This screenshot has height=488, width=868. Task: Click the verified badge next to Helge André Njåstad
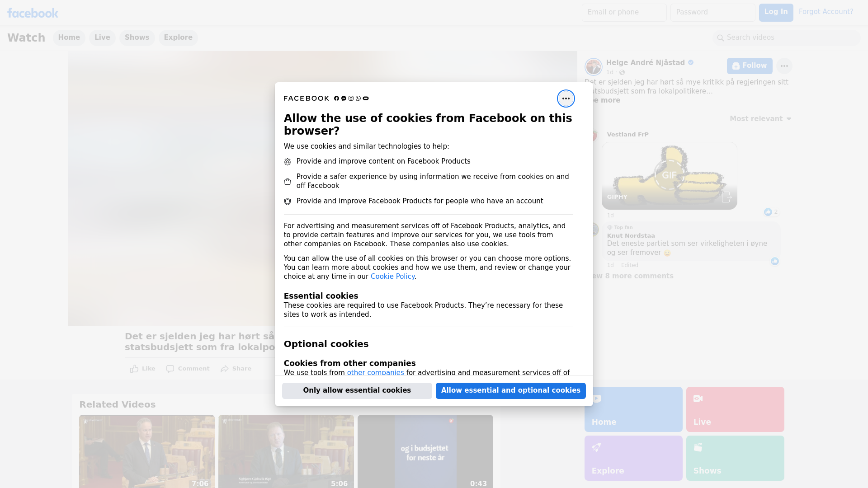(691, 63)
